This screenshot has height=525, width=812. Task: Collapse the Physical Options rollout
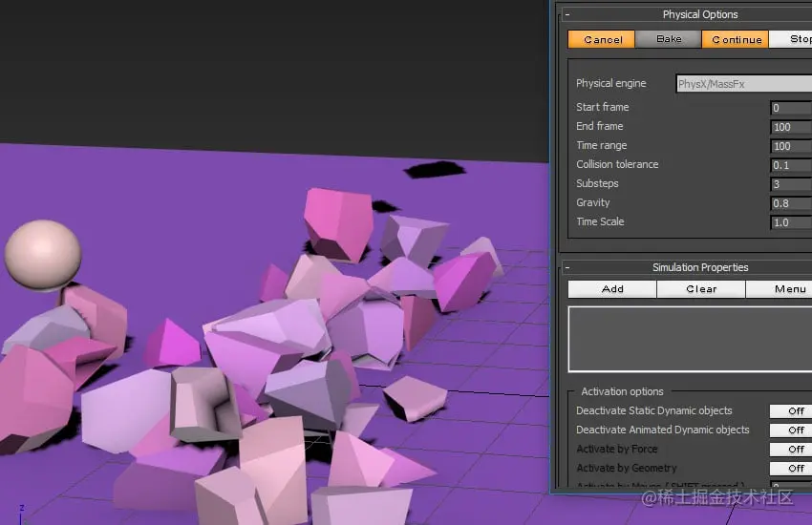pyautogui.click(x=567, y=14)
